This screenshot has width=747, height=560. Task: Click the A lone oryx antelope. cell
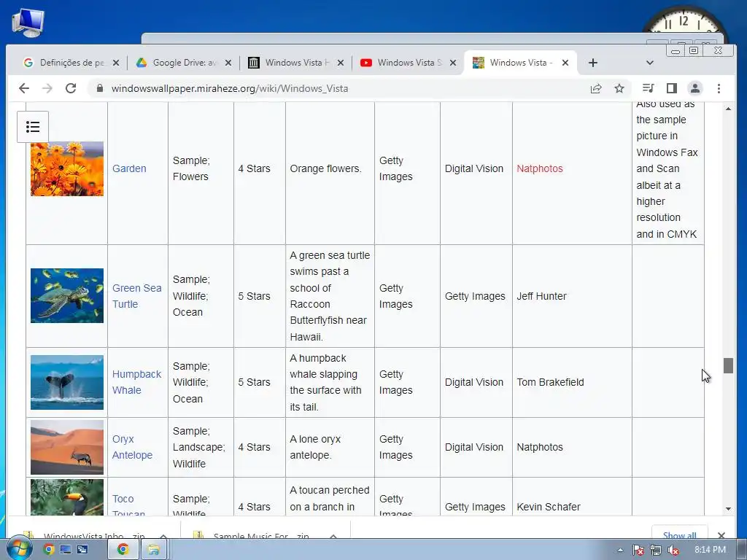click(330, 447)
